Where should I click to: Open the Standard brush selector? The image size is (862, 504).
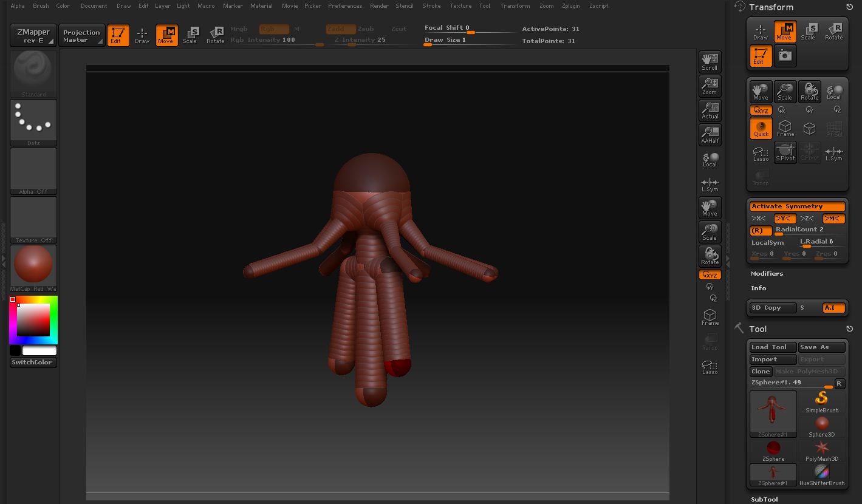(x=33, y=73)
